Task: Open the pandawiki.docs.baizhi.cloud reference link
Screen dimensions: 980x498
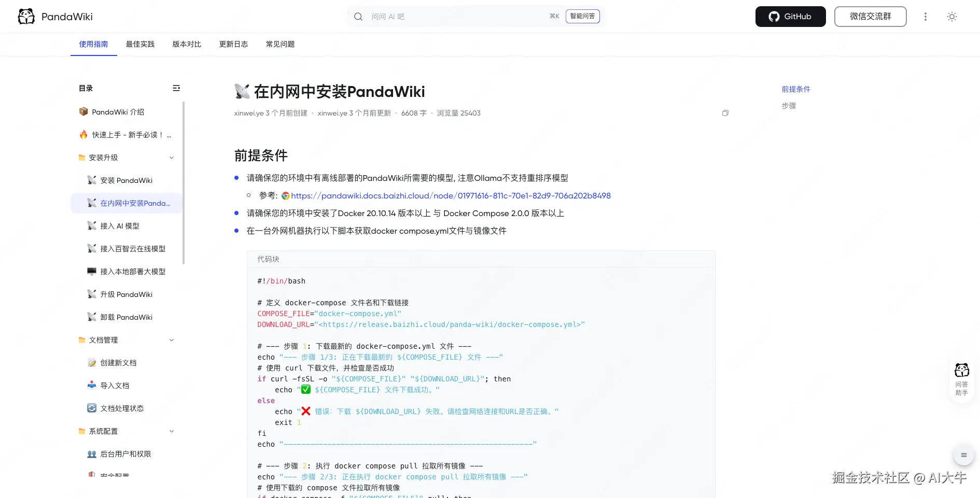Action: click(x=451, y=196)
